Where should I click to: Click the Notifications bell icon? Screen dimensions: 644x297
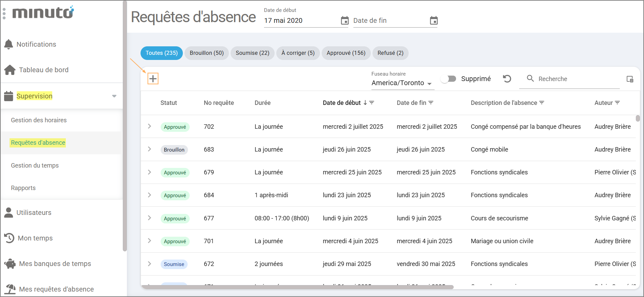pos(9,44)
